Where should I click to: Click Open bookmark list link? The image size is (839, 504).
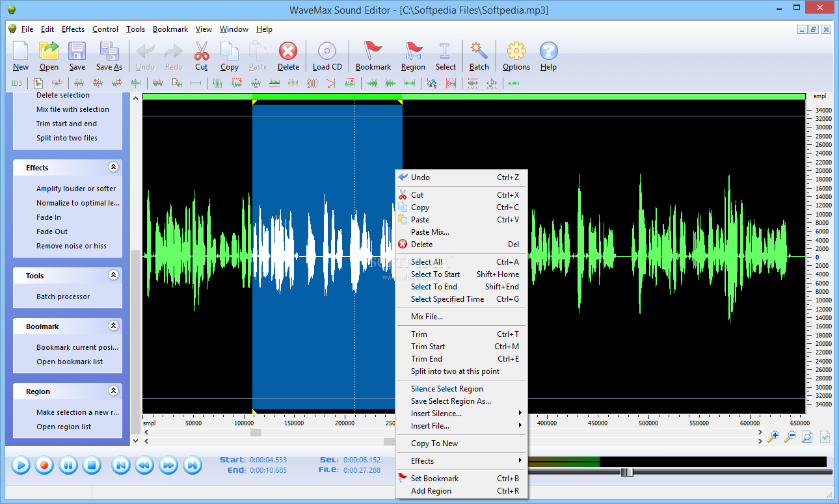coord(70,362)
